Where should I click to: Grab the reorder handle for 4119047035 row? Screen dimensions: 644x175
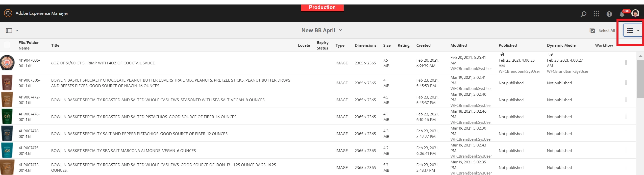[x=626, y=63]
